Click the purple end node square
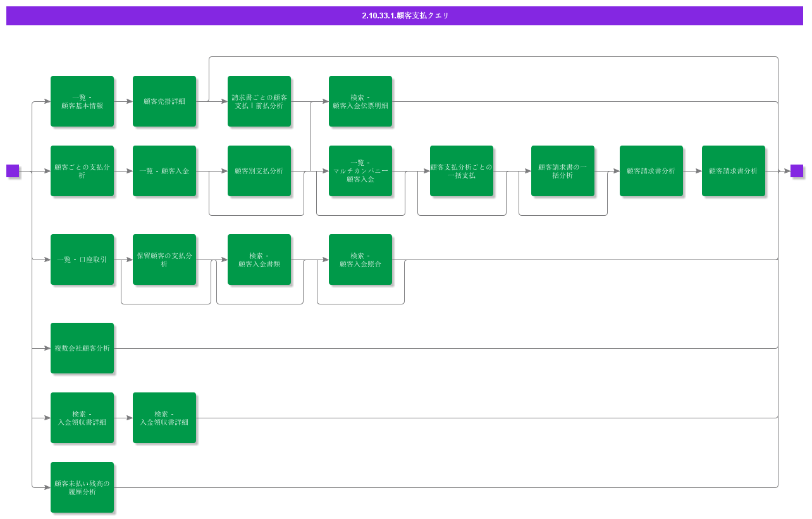812x519 pixels. coord(797,171)
